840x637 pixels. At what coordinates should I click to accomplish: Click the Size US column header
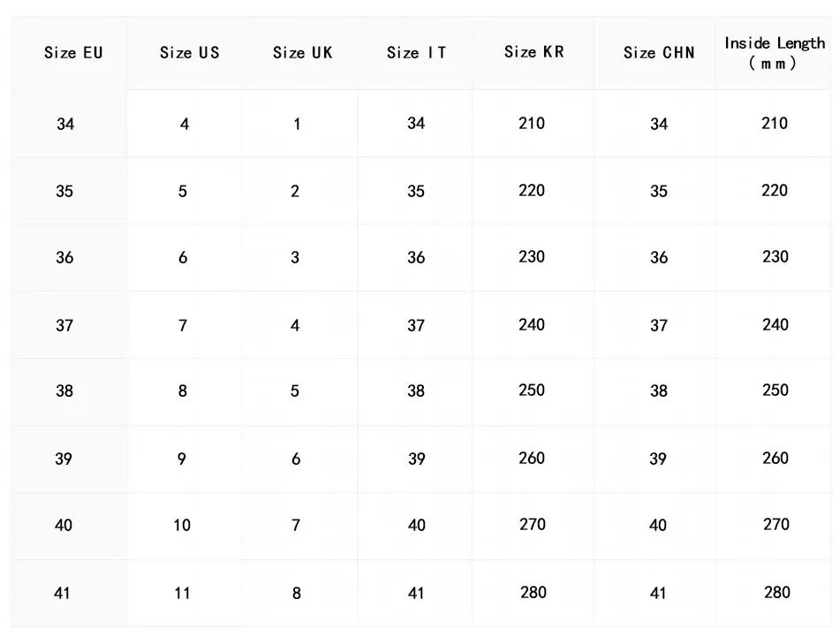pyautogui.click(x=189, y=53)
